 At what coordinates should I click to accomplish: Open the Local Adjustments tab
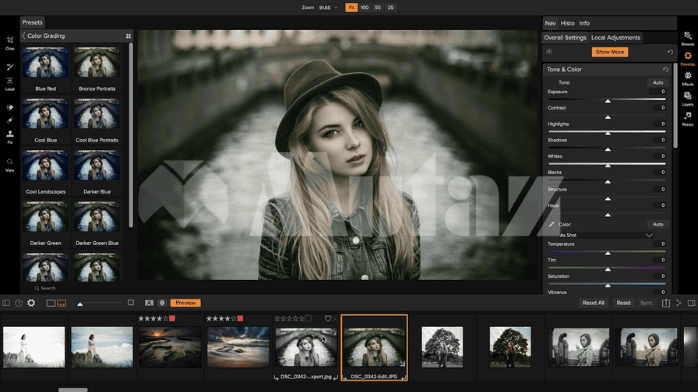pyautogui.click(x=616, y=38)
